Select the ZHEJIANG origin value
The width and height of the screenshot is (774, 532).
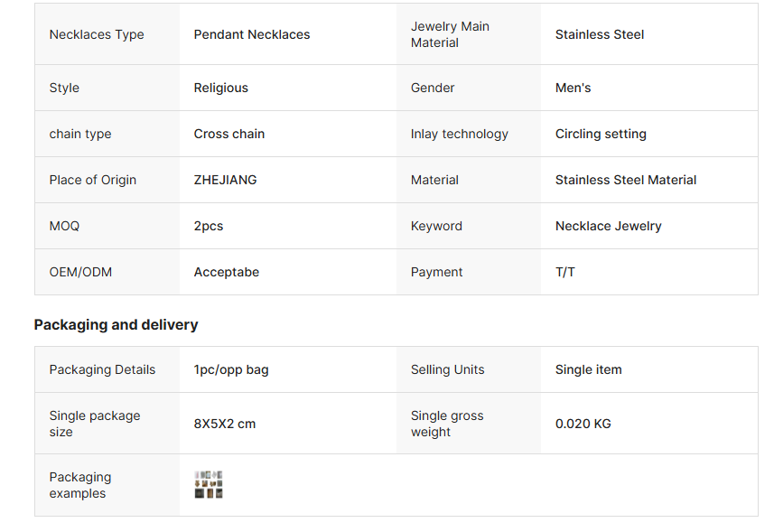click(225, 180)
